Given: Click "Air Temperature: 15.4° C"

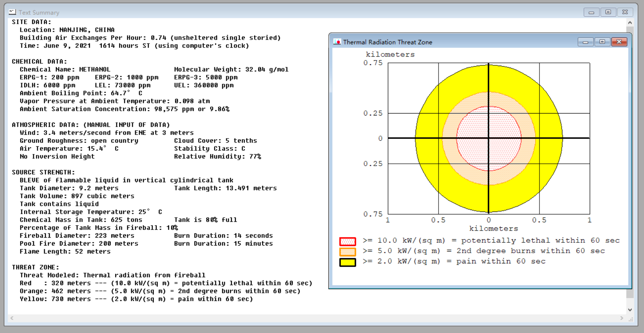Looking at the screenshot, I should click(69, 149).
